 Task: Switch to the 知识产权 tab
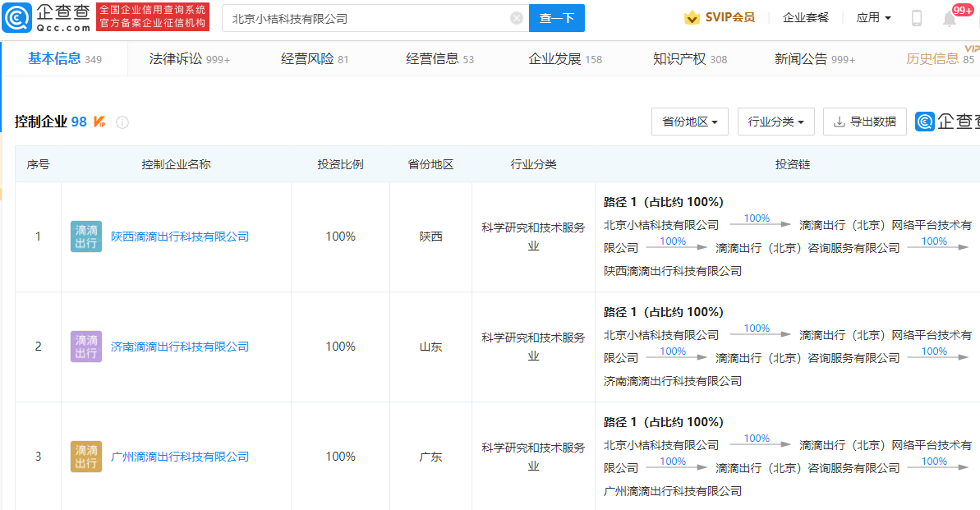click(x=690, y=59)
